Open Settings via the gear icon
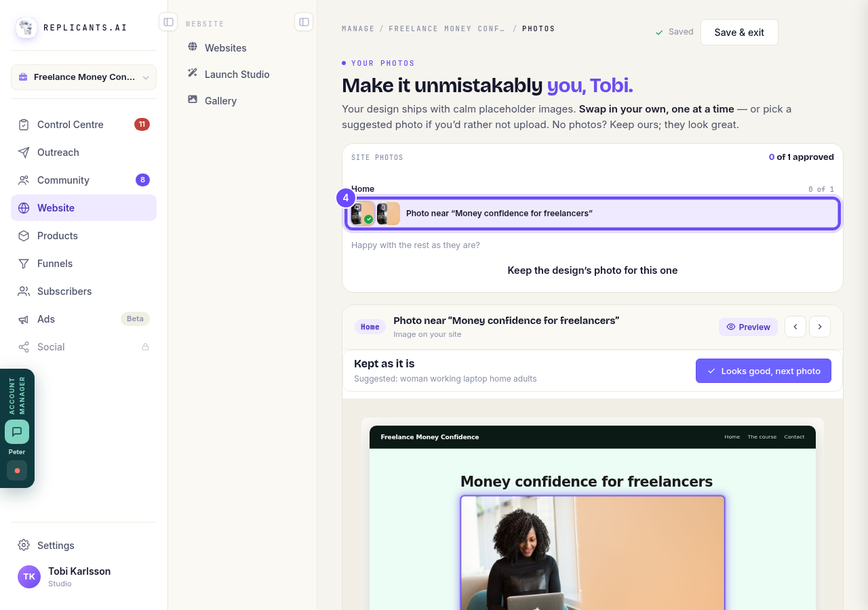868x610 pixels. [x=24, y=546]
